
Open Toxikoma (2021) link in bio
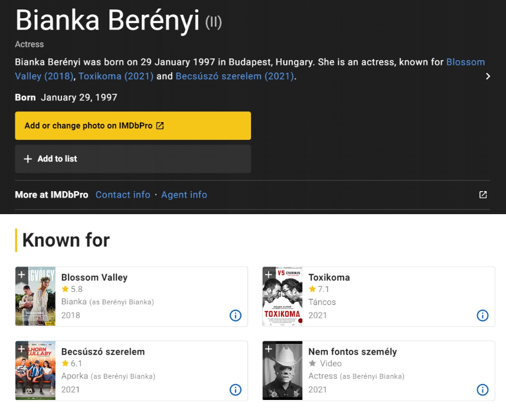pyautogui.click(x=116, y=76)
